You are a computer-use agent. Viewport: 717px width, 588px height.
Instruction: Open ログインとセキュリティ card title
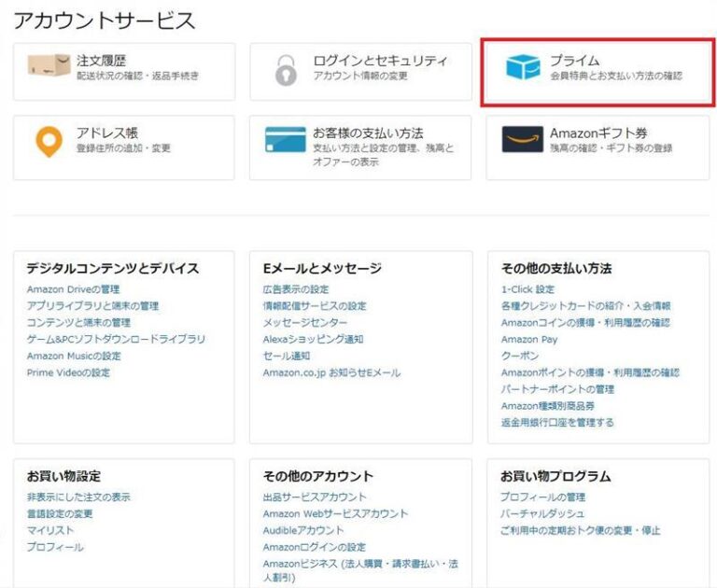pyautogui.click(x=381, y=61)
